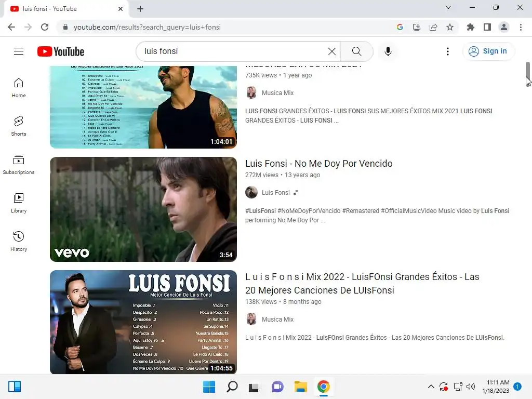Close the luis fonsi YouTube tab
The height and width of the screenshot is (399, 532).
(x=121, y=9)
